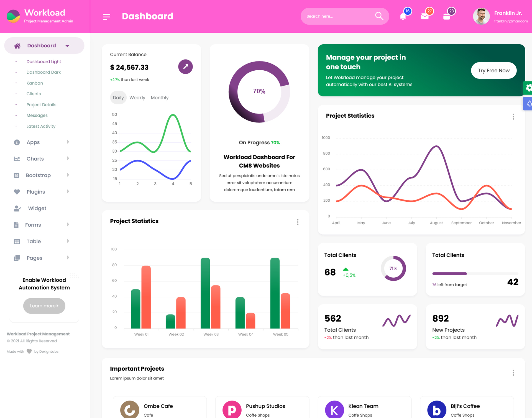Image resolution: width=532 pixels, height=418 pixels.
Task: Switch to the Weekly tab
Action: 137,98
